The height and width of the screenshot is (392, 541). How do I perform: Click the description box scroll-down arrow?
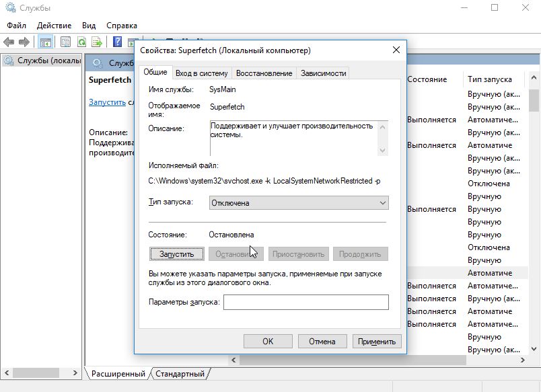point(382,151)
